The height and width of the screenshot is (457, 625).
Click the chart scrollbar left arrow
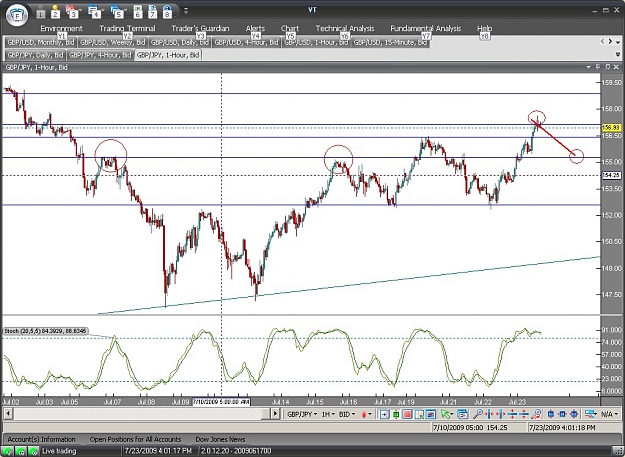tap(7, 414)
